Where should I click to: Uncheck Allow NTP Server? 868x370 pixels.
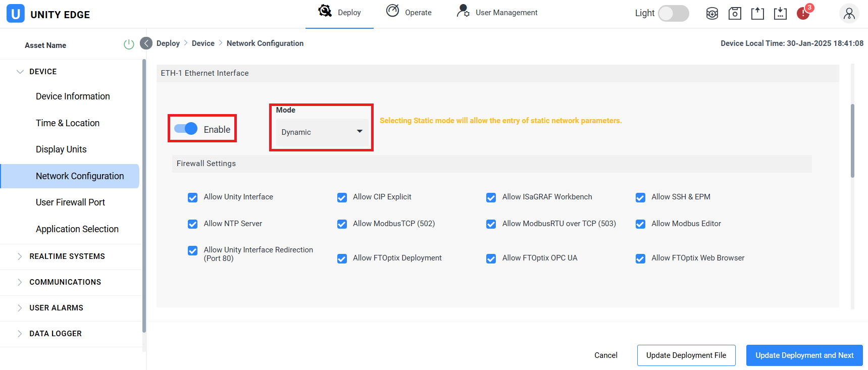point(192,224)
